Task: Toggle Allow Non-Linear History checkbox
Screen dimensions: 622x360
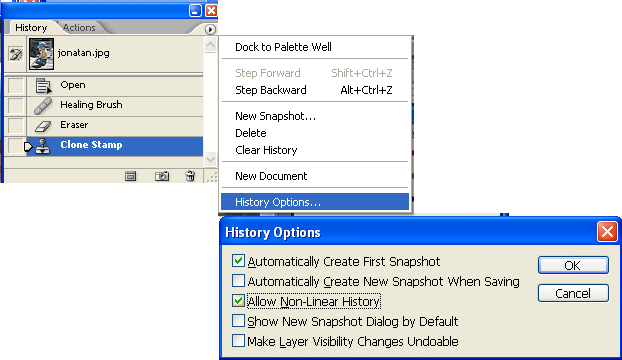Action: click(x=238, y=301)
